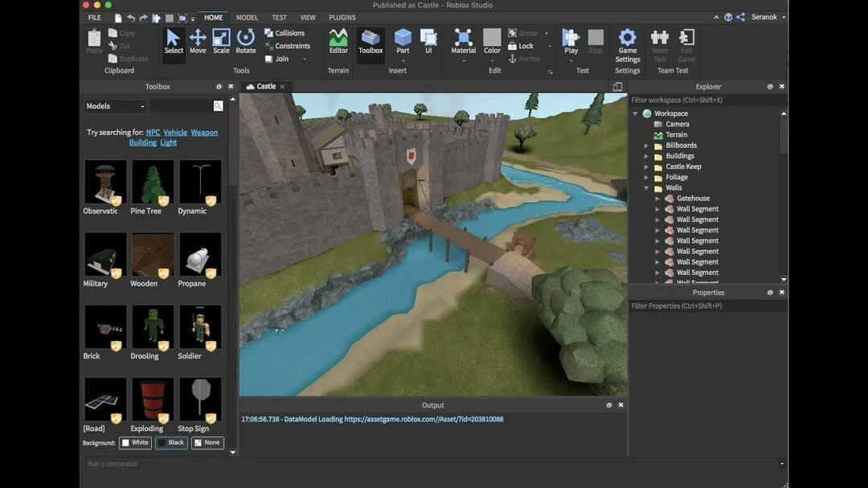868x488 pixels.
Task: Open the Terrain Editor
Action: pyautogui.click(x=338, y=42)
